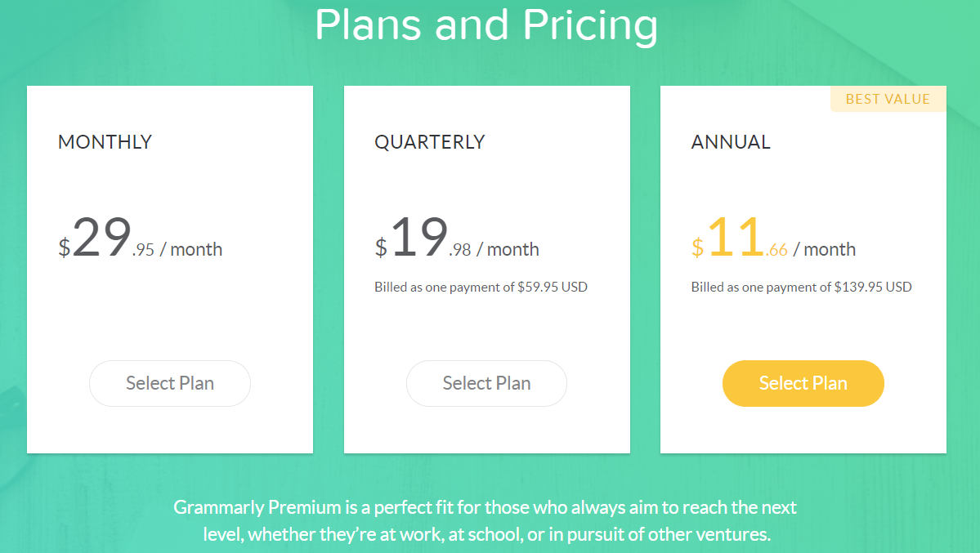The height and width of the screenshot is (553, 980).
Task: Click the $139.95 USD billing note
Action: tap(801, 287)
